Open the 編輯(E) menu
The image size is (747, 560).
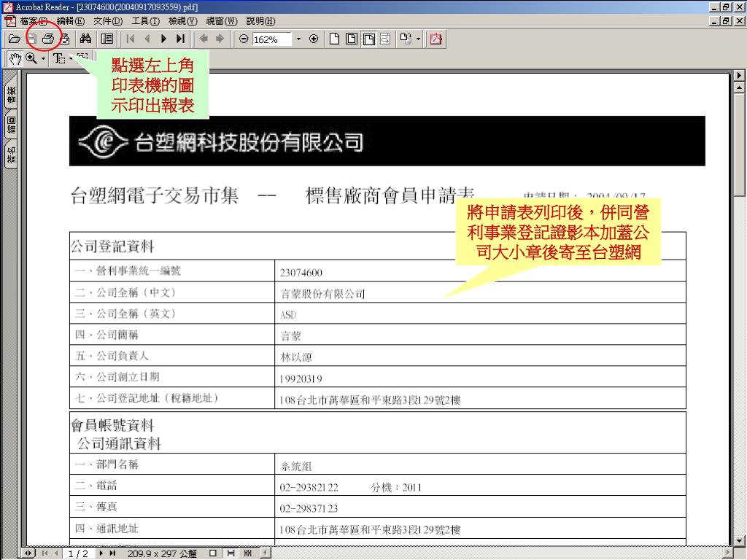point(70,21)
